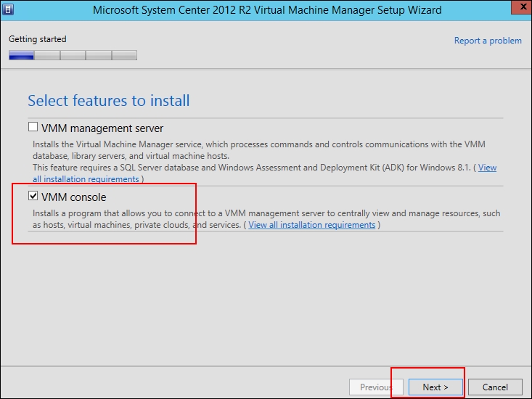Click the VMM management server label text
The width and height of the screenshot is (532, 399).
[102, 128]
